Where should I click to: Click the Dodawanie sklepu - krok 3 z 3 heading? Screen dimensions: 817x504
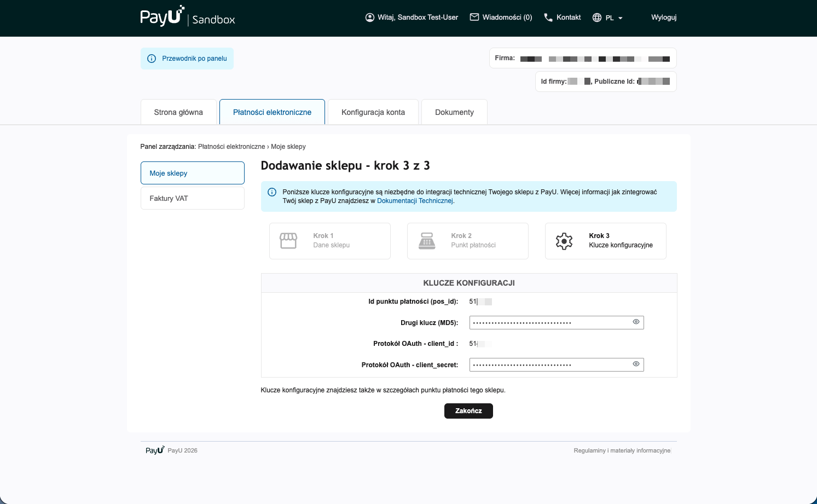345,166
